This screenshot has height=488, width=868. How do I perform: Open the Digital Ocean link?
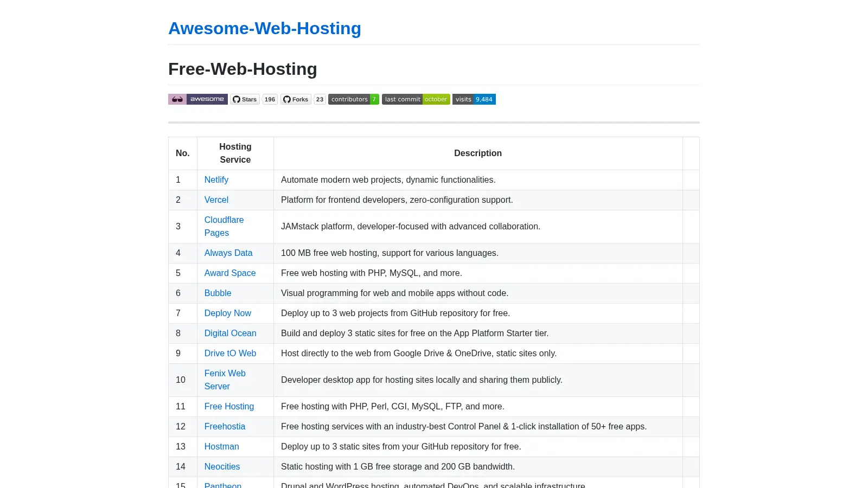[x=231, y=333]
